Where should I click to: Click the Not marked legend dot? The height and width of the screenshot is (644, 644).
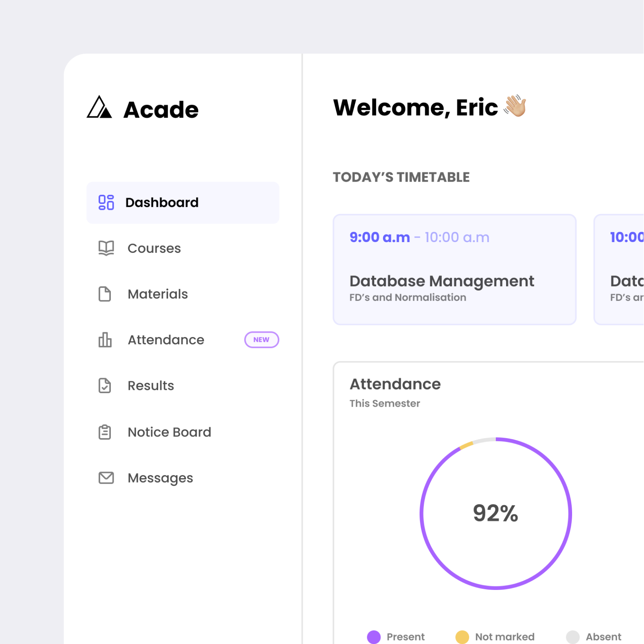point(462,636)
